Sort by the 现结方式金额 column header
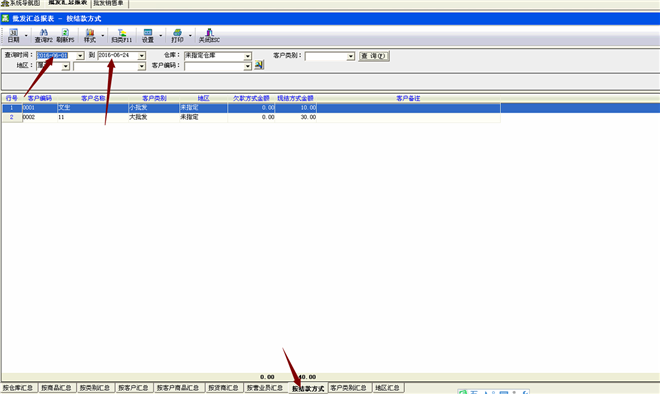This screenshot has height=394, width=660. (x=295, y=98)
